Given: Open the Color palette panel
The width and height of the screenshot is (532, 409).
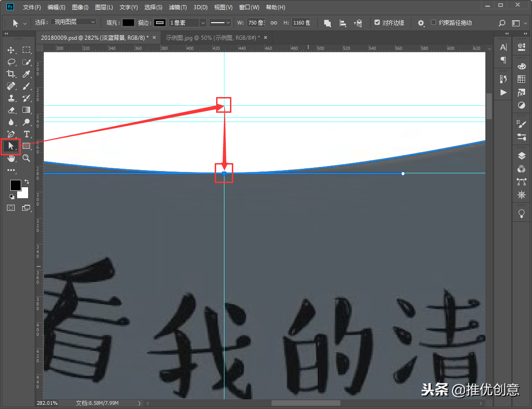Looking at the screenshot, I should coord(521,66).
